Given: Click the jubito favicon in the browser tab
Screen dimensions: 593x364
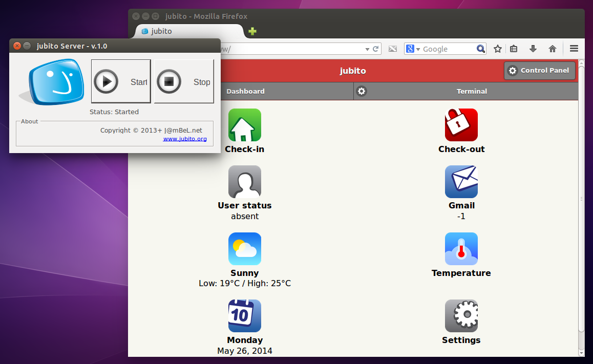Looking at the screenshot, I should click(145, 31).
